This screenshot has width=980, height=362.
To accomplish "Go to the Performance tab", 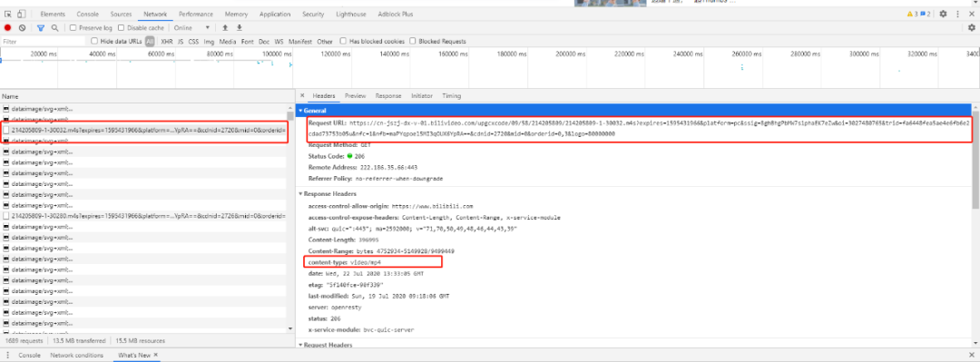I will pos(196,14).
